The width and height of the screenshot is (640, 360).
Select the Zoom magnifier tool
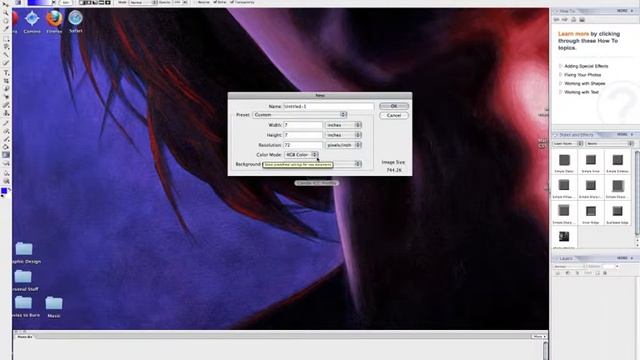pyautogui.click(x=6, y=13)
